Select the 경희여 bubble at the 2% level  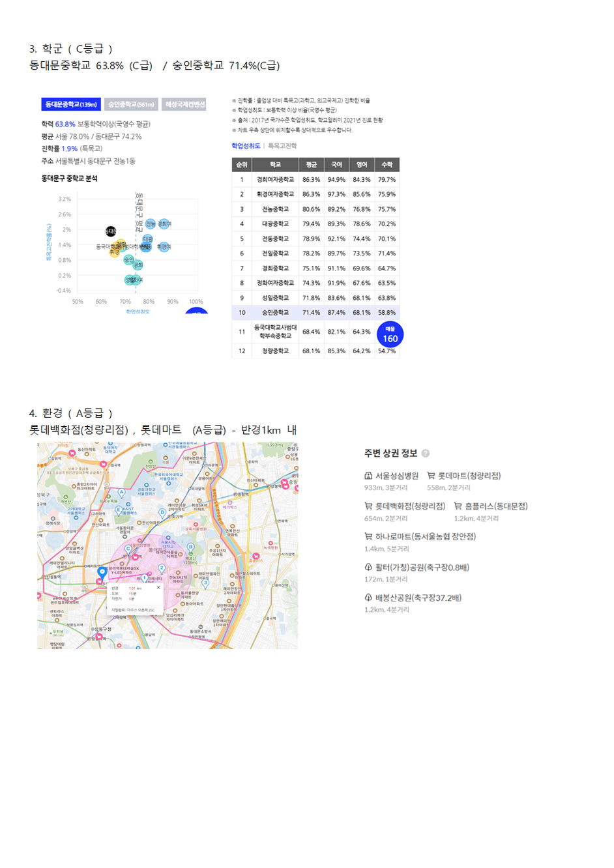164,224
